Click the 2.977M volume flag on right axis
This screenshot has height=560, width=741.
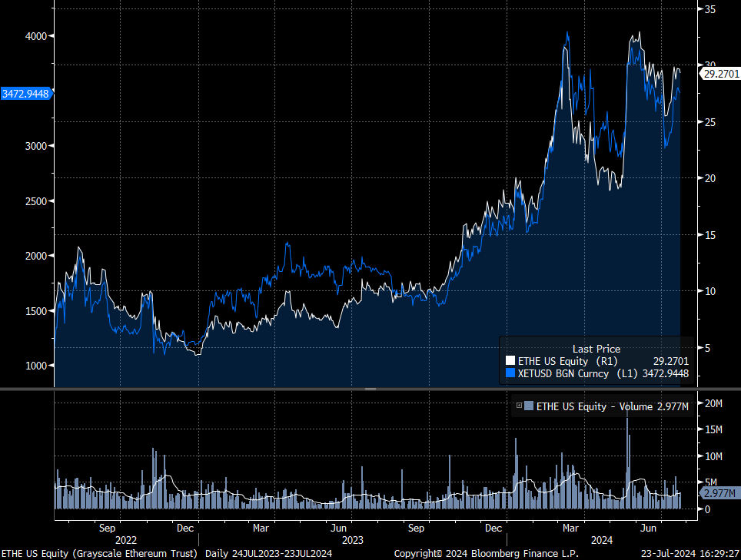(719, 493)
